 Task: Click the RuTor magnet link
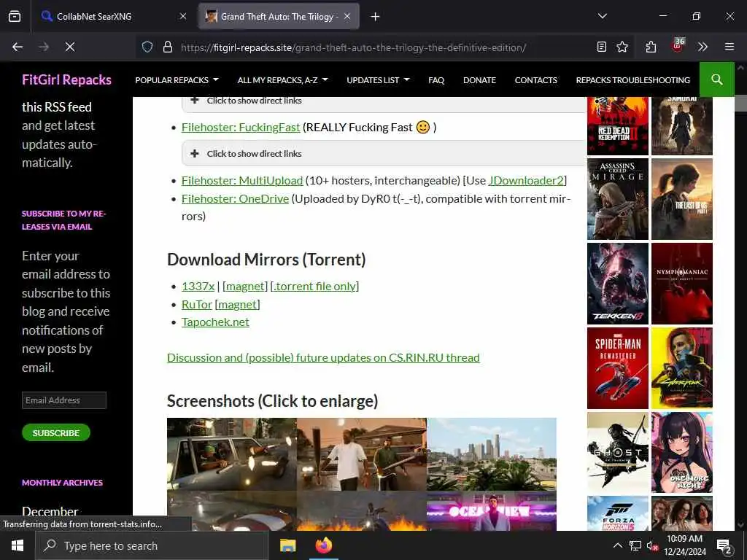click(237, 304)
